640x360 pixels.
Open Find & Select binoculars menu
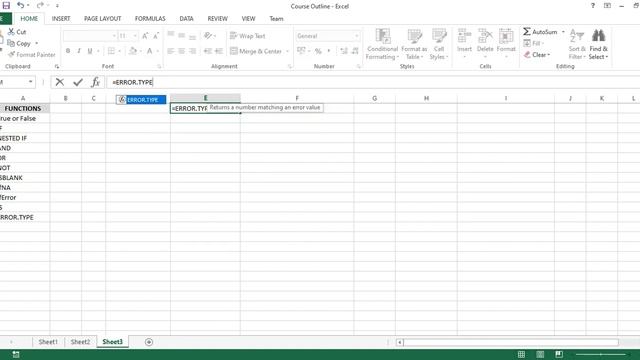(598, 44)
